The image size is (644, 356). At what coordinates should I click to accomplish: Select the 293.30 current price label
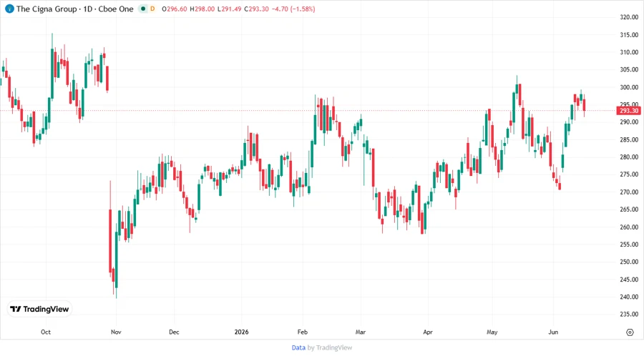coord(629,111)
